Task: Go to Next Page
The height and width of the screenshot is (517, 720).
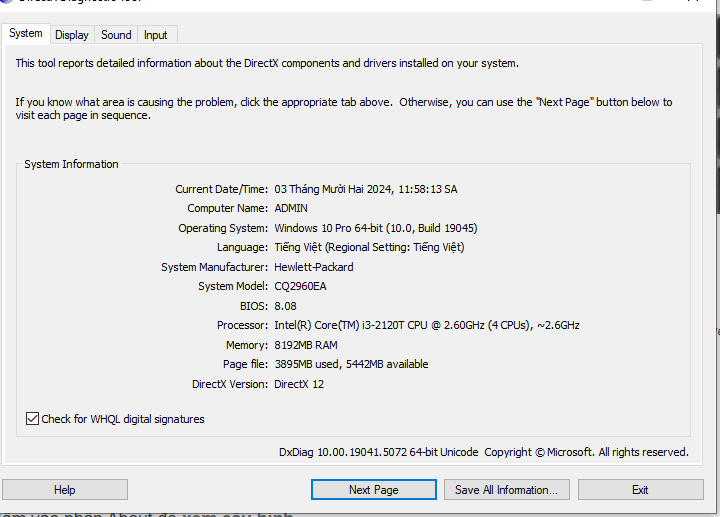Action: 373,490
